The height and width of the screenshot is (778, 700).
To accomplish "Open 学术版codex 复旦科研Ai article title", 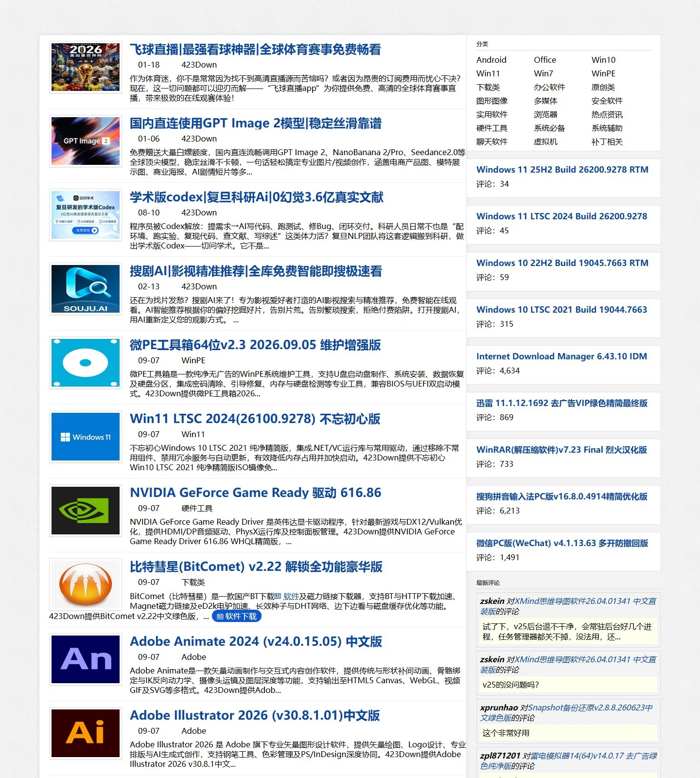I will [x=257, y=197].
